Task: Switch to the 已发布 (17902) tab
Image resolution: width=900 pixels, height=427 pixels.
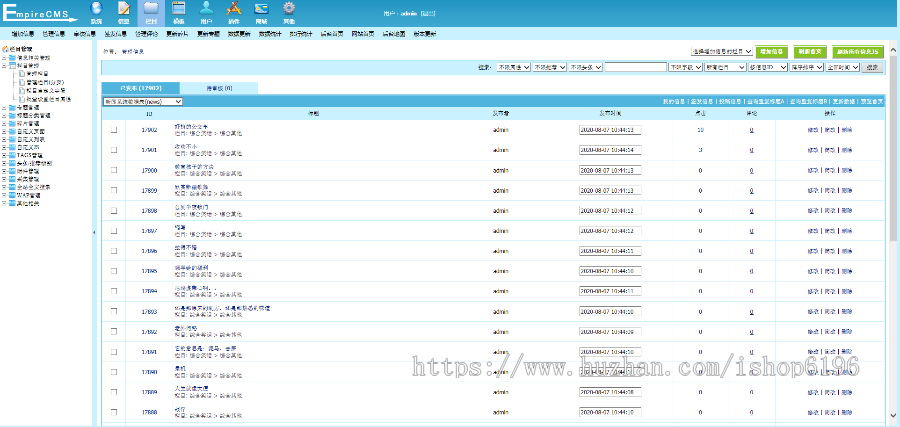Action: pyautogui.click(x=141, y=88)
